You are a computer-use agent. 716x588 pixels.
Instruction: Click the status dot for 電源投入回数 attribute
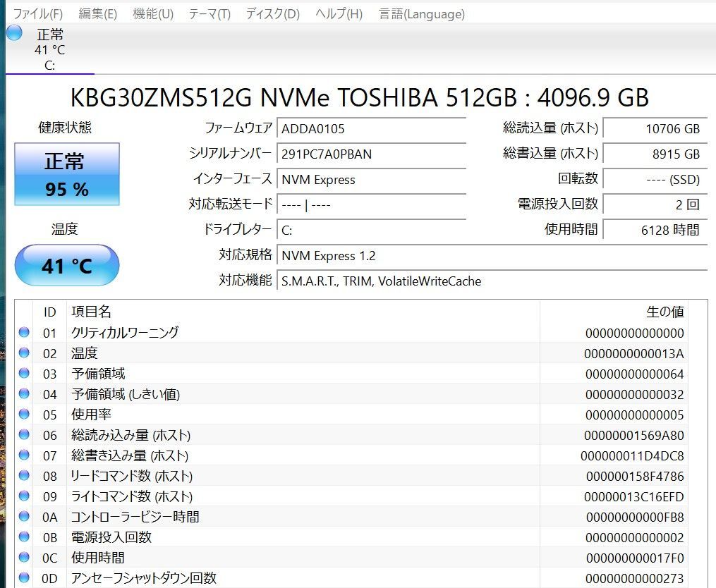tap(23, 537)
